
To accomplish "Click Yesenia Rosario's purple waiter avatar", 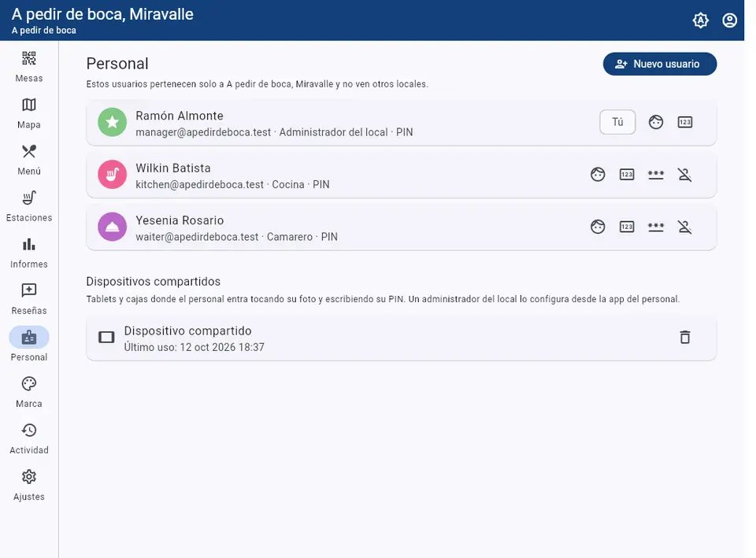I will click(113, 227).
